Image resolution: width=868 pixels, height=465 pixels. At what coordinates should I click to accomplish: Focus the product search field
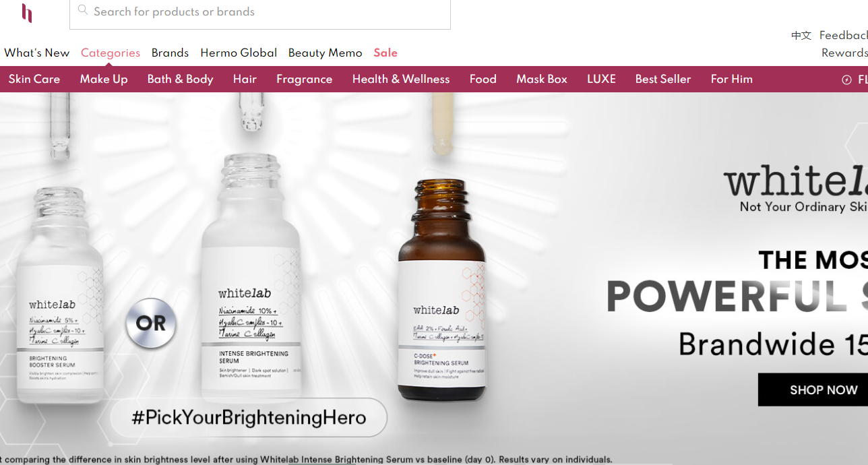coord(260,12)
